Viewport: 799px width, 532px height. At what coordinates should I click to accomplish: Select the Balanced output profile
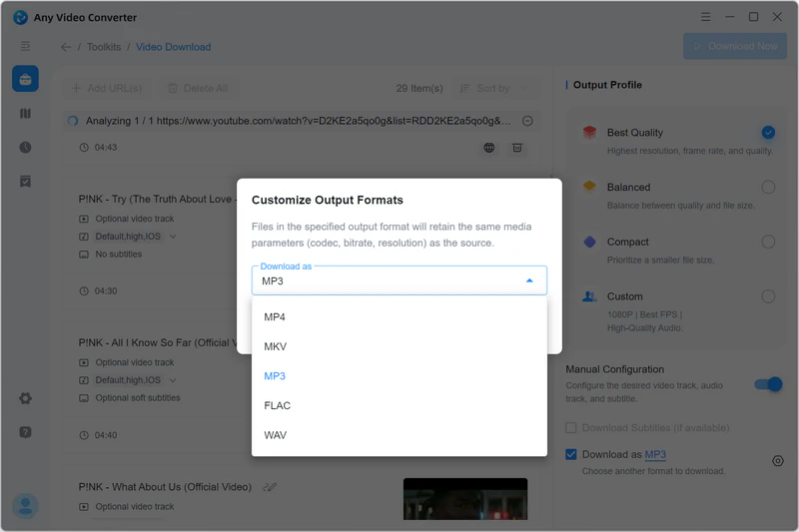tap(767, 187)
